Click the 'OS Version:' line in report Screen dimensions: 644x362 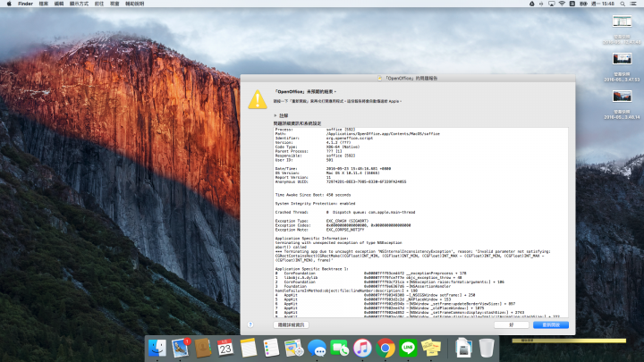pos(327,173)
